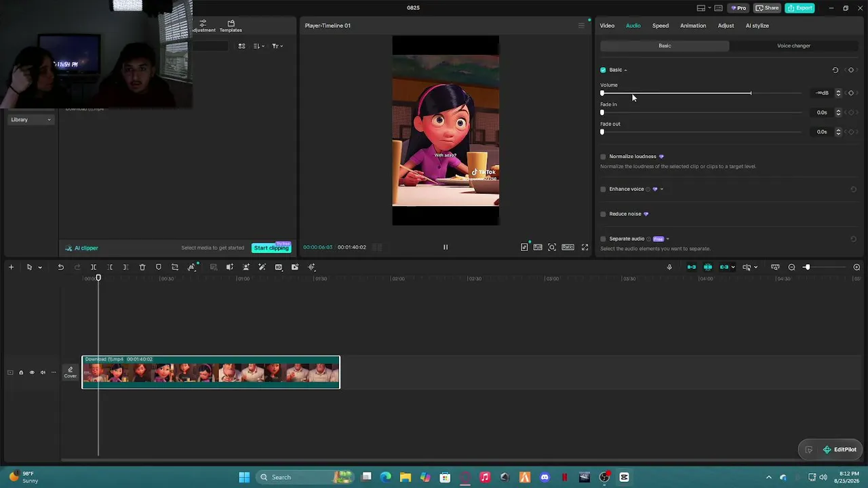Open the linkage options dropdown arrow
Screen dimensions: 868x488
pyautogui.click(x=733, y=267)
